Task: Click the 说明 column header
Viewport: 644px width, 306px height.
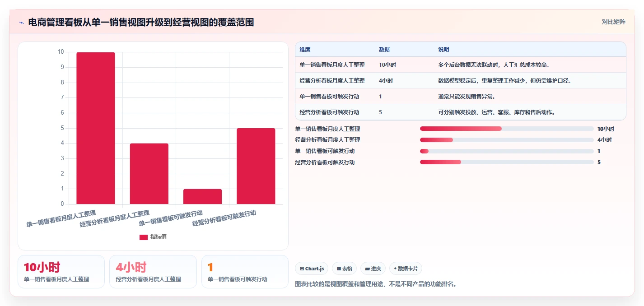Action: tap(443, 50)
